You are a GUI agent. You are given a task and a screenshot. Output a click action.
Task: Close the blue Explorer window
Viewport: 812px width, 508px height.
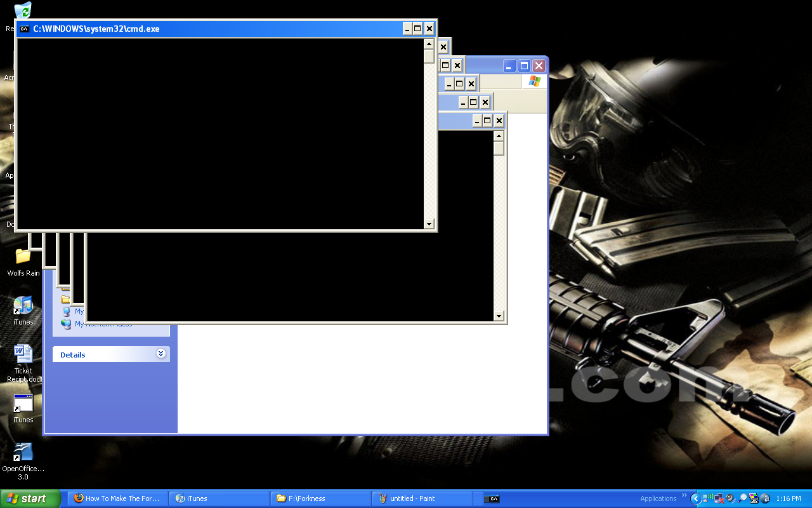tap(539, 66)
